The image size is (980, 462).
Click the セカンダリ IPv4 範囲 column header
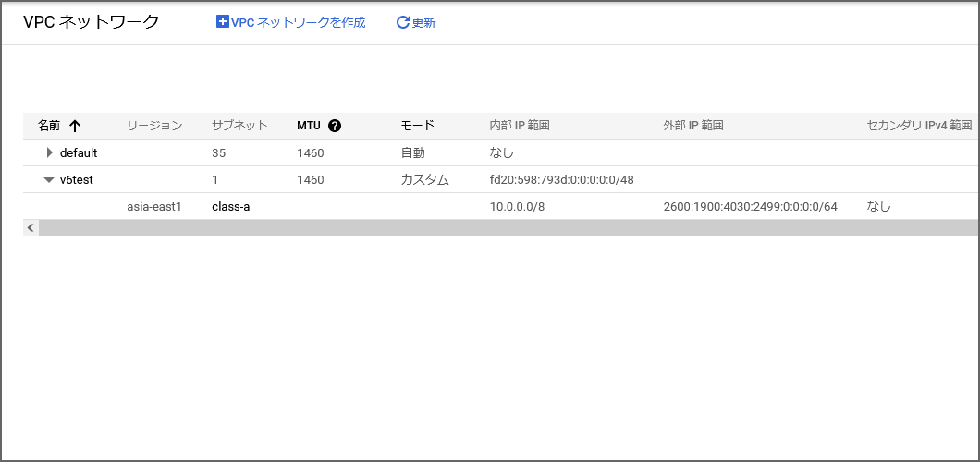[x=919, y=126]
